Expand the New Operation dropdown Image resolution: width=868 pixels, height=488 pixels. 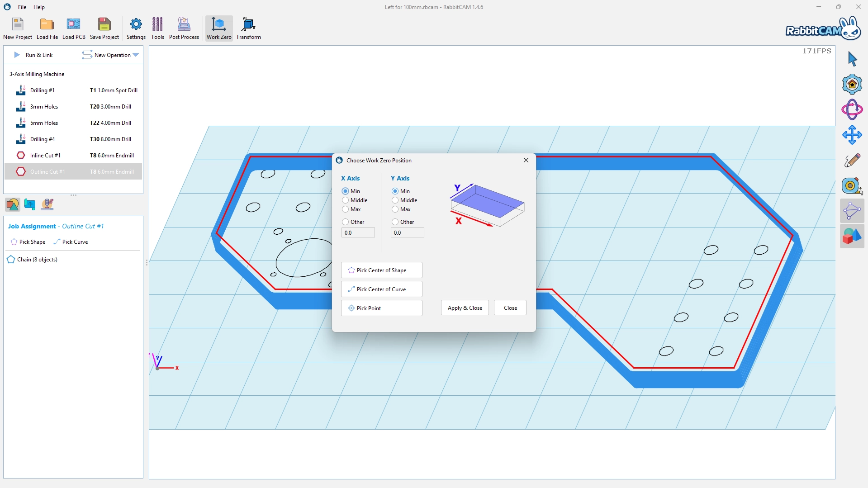click(x=135, y=55)
